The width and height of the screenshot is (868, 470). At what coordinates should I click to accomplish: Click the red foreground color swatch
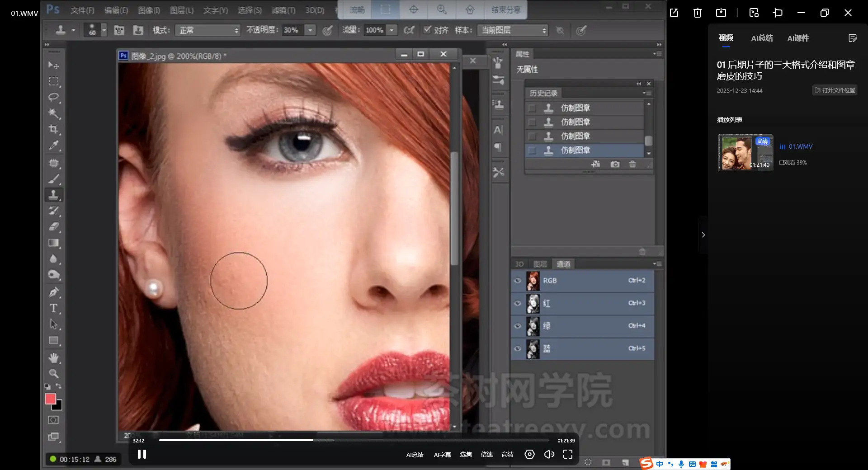(x=50, y=399)
